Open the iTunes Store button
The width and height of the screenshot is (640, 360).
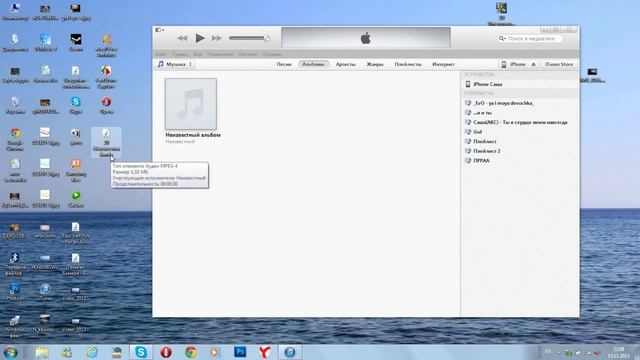pos(559,64)
